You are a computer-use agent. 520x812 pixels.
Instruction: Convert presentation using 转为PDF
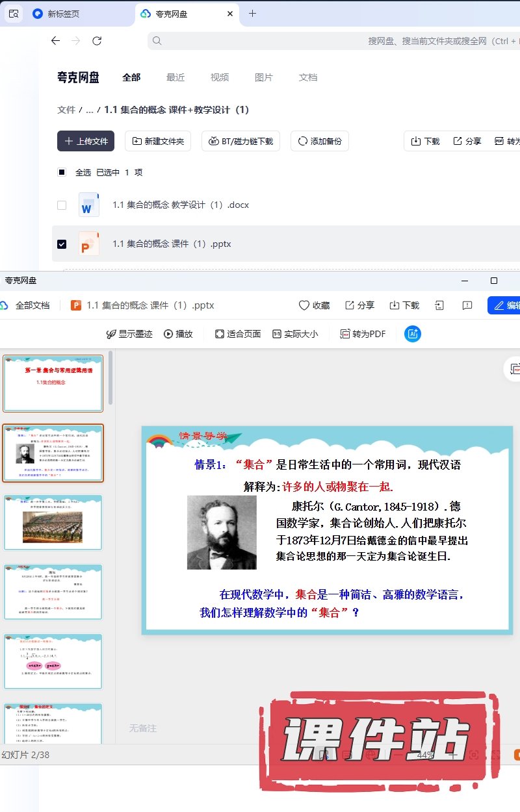363,334
